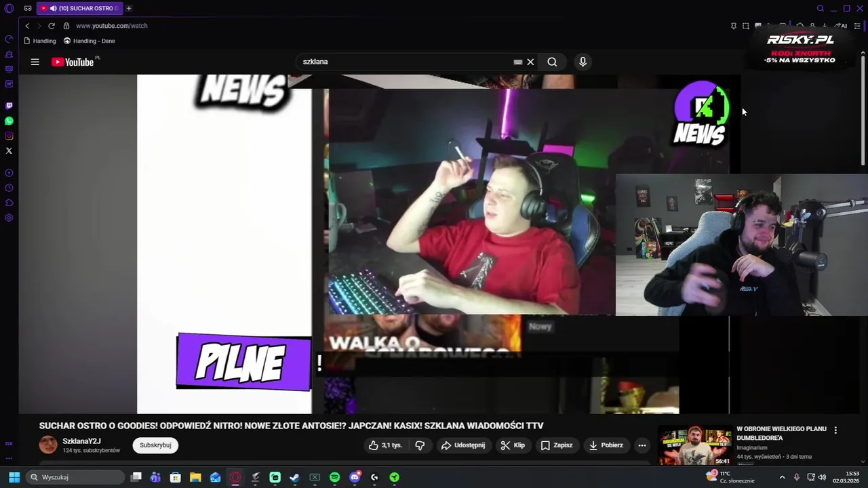Clear the YouTube search query
This screenshot has height=488, width=868.
coord(530,62)
